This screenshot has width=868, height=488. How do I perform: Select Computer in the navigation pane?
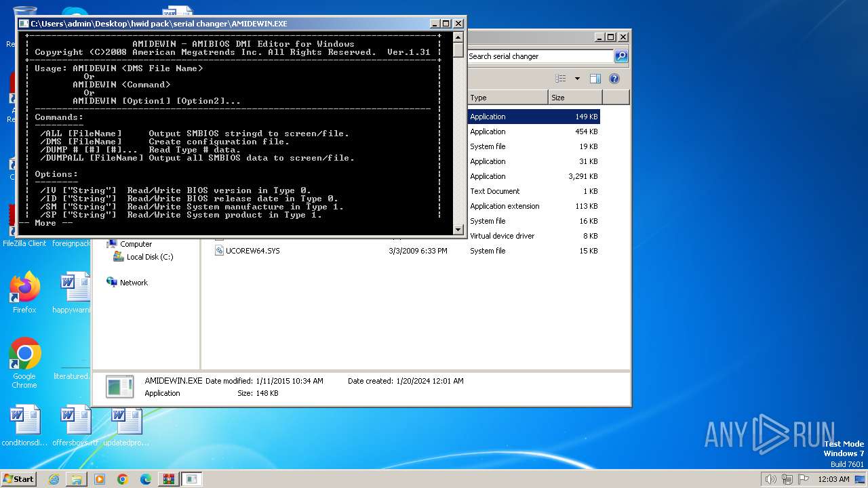[x=136, y=244]
